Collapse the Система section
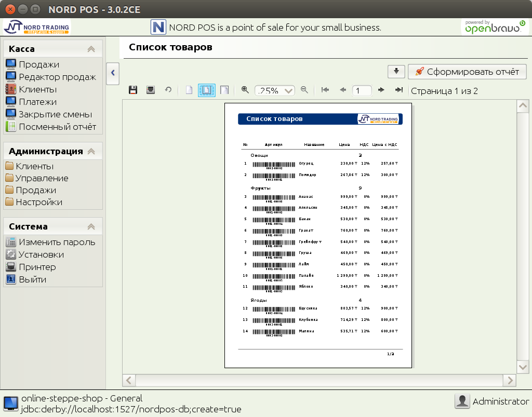This screenshot has height=417, width=532. (91, 227)
